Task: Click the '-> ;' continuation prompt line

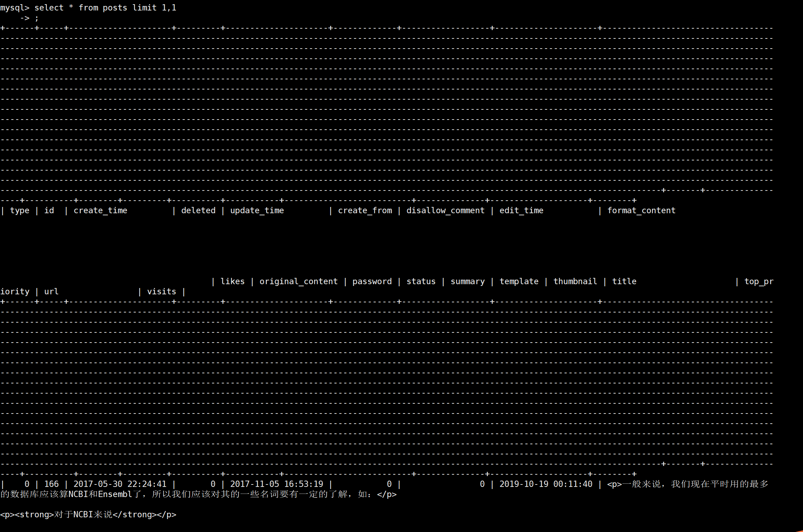Action: click(29, 18)
